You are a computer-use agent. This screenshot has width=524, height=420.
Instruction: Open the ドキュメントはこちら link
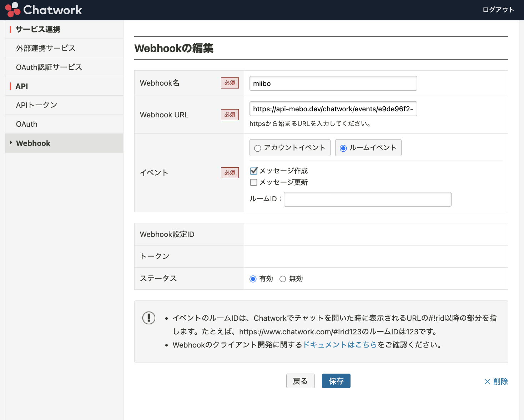tap(340, 345)
